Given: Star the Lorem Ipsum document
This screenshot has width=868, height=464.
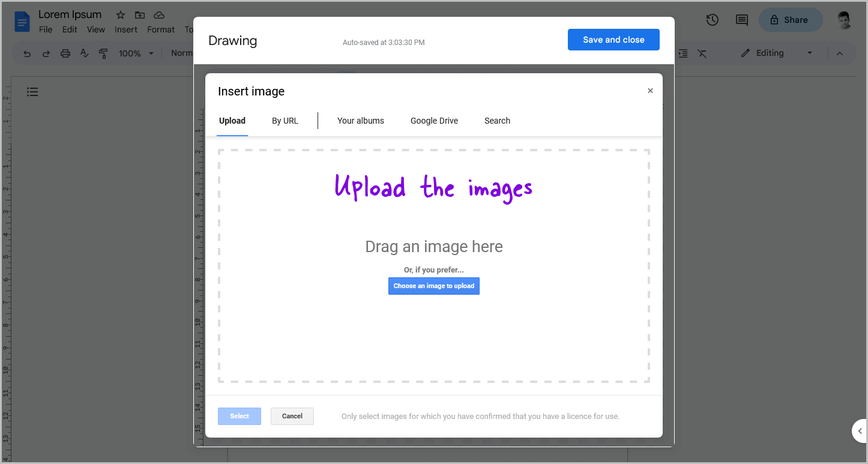Looking at the screenshot, I should click(120, 14).
